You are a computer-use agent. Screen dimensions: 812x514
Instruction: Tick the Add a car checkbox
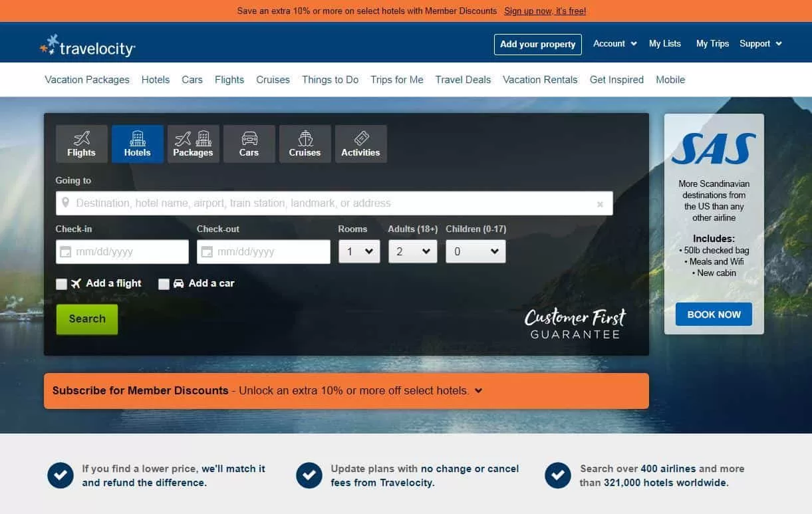click(164, 284)
